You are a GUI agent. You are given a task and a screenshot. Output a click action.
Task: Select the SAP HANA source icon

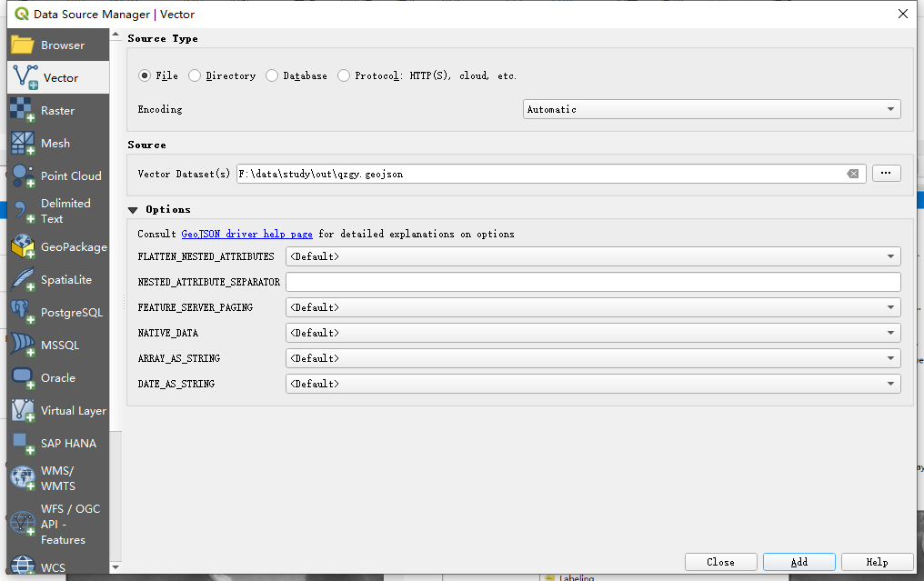[x=23, y=443]
